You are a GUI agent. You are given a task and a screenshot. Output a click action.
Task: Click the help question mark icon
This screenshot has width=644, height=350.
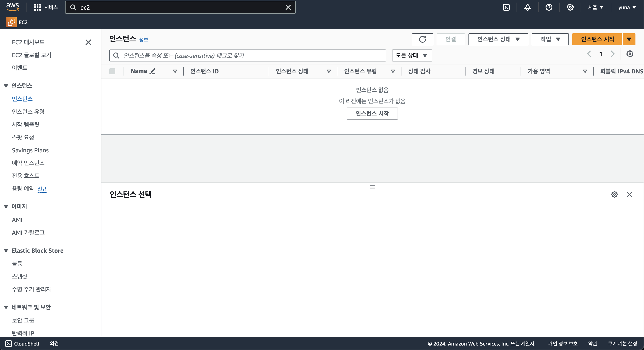(x=549, y=7)
